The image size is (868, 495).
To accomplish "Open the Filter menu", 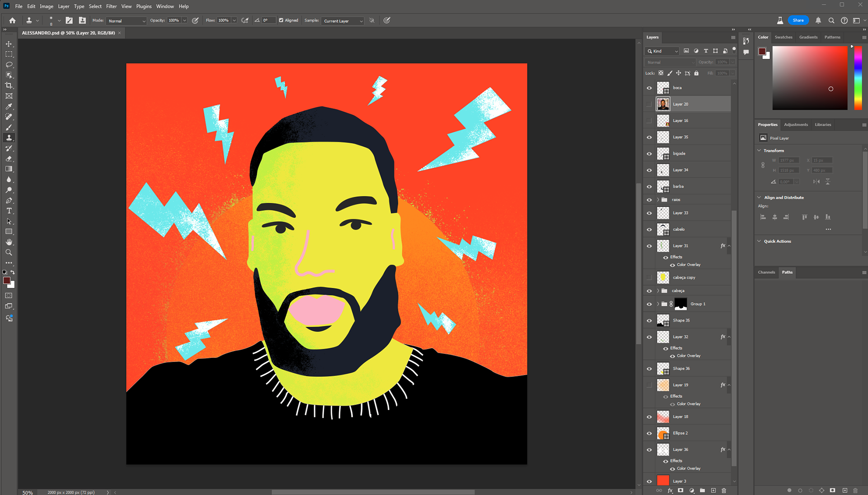I will pos(111,6).
